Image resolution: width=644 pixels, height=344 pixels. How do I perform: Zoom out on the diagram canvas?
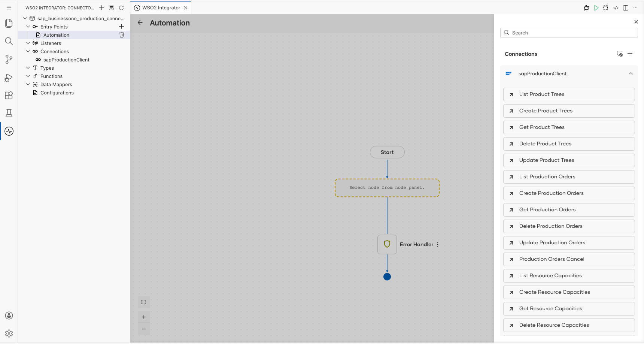click(144, 329)
